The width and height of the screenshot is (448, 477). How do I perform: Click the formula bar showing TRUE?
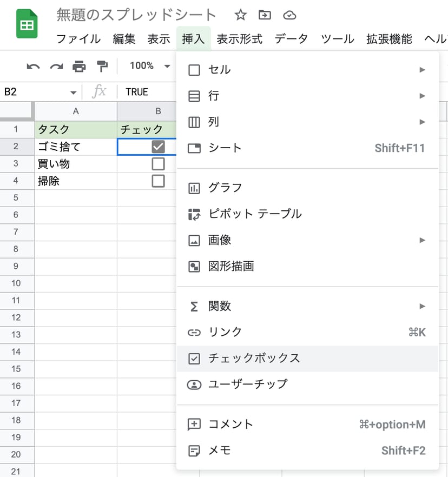click(x=146, y=92)
